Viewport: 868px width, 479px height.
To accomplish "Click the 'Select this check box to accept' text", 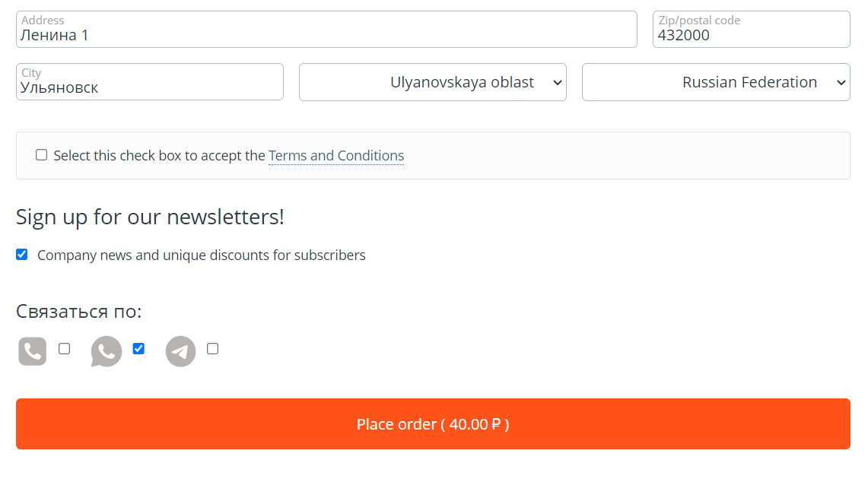I will coord(159,156).
